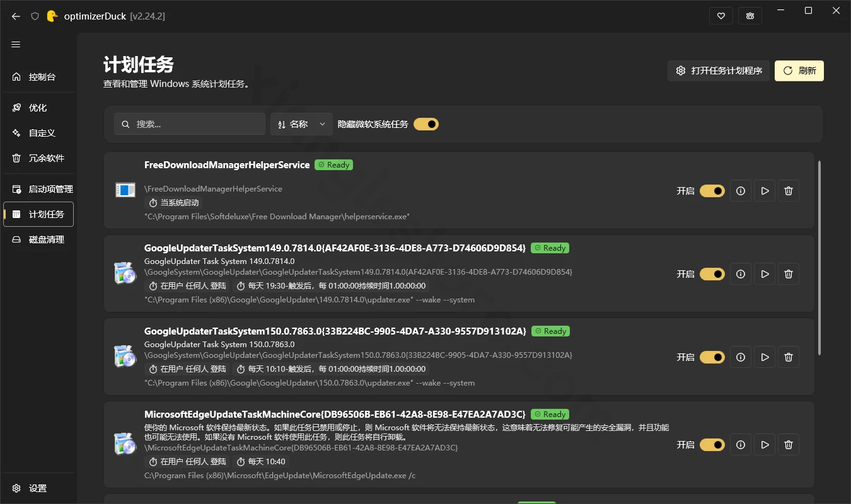Show info for FreeDownloadManagerHelperService task

[x=741, y=191]
